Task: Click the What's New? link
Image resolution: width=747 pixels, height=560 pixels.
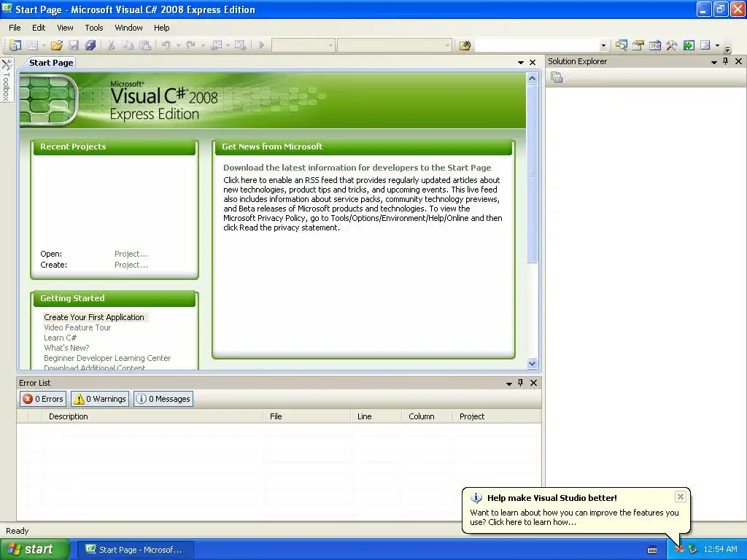Action: tap(66, 348)
